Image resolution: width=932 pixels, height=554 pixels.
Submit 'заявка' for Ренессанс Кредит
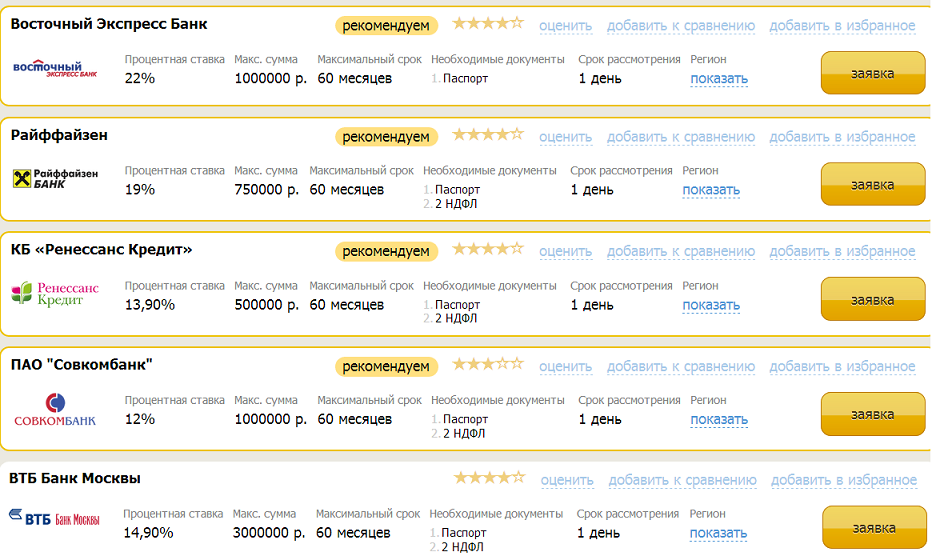pos(872,301)
